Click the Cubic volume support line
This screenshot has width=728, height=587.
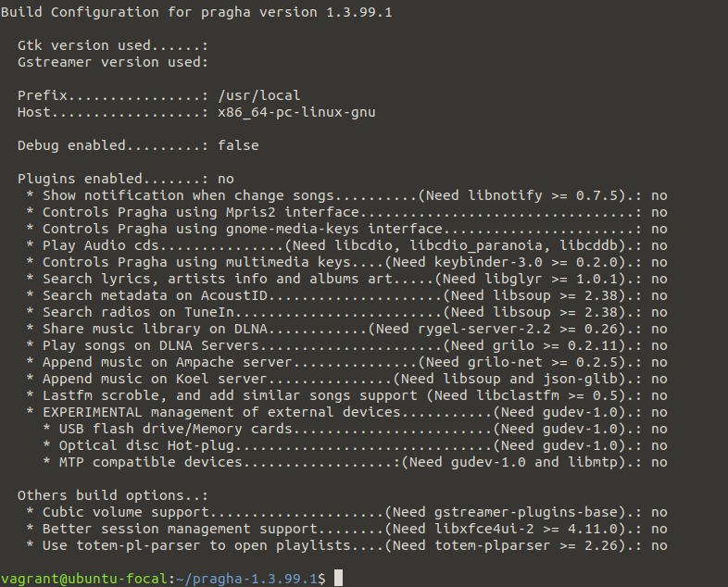pyautogui.click(x=346, y=513)
